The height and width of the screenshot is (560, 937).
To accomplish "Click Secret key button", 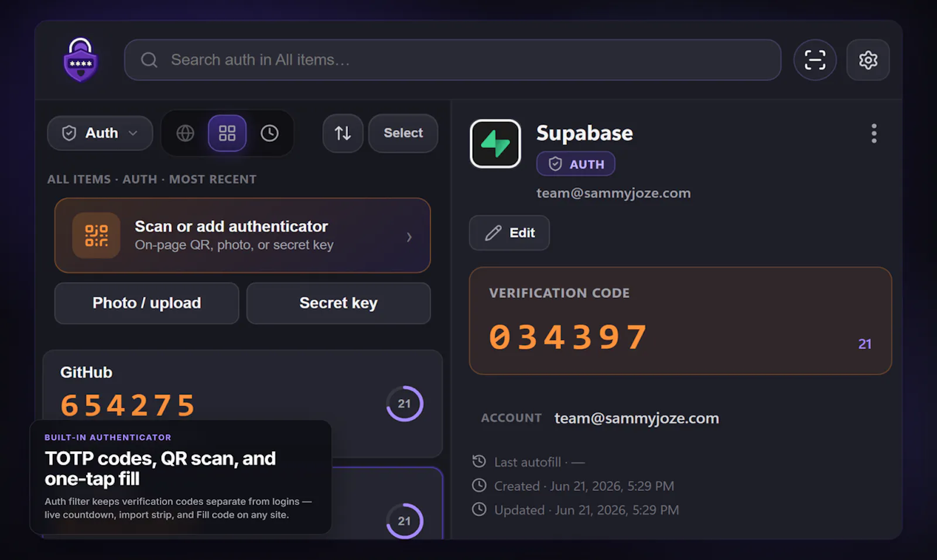I will [x=338, y=303].
